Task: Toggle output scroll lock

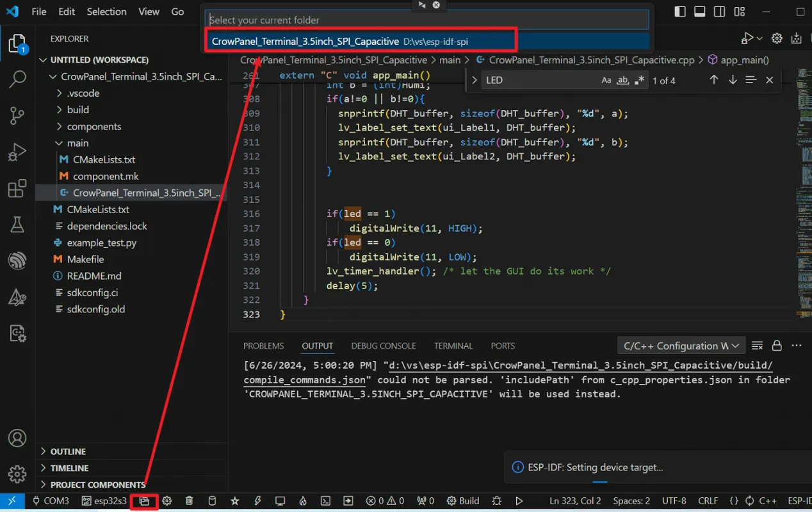Action: click(x=777, y=346)
